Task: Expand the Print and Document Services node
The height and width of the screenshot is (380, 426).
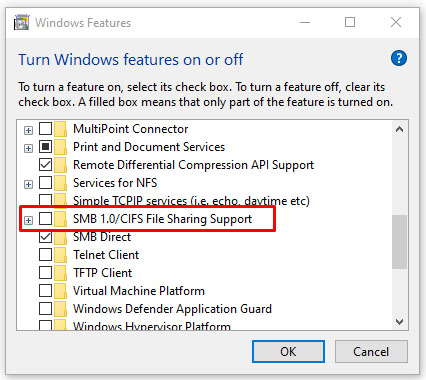Action: click(x=29, y=148)
